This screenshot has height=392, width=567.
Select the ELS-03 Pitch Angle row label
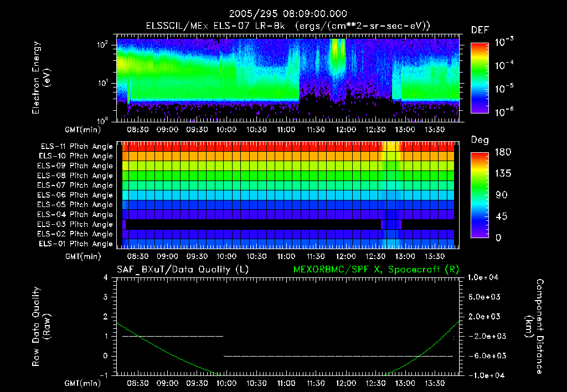(75, 224)
